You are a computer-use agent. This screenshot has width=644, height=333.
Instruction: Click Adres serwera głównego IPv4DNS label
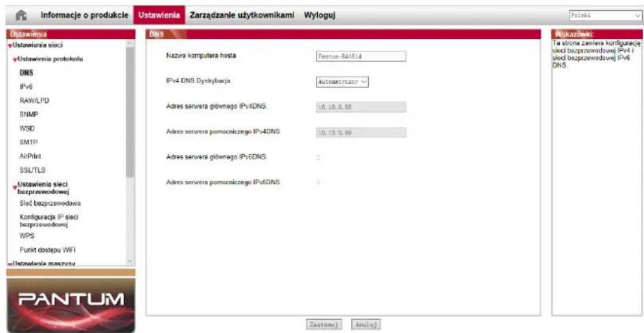click(x=217, y=106)
